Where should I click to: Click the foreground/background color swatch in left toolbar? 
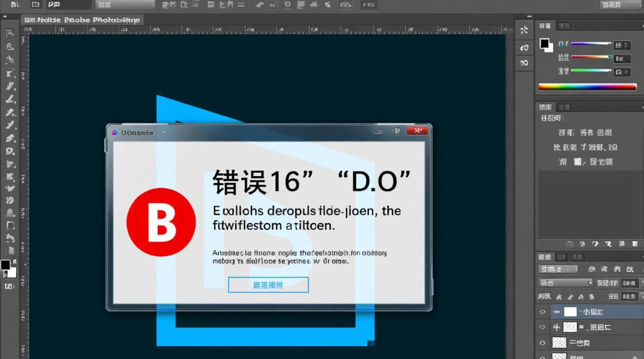(8, 269)
